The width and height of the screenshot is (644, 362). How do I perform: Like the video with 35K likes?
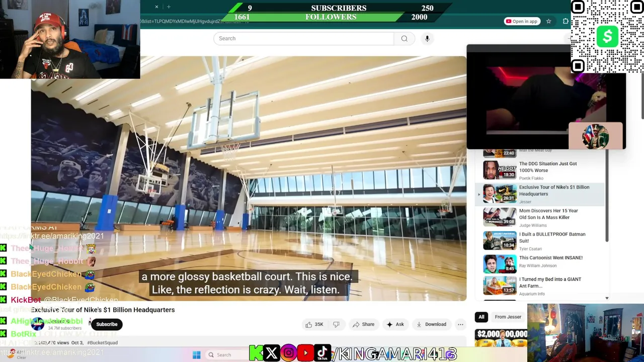click(314, 324)
